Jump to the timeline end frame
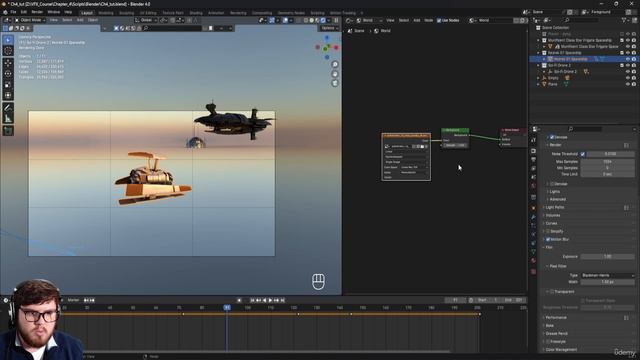The height and width of the screenshot is (360, 640). (282, 300)
